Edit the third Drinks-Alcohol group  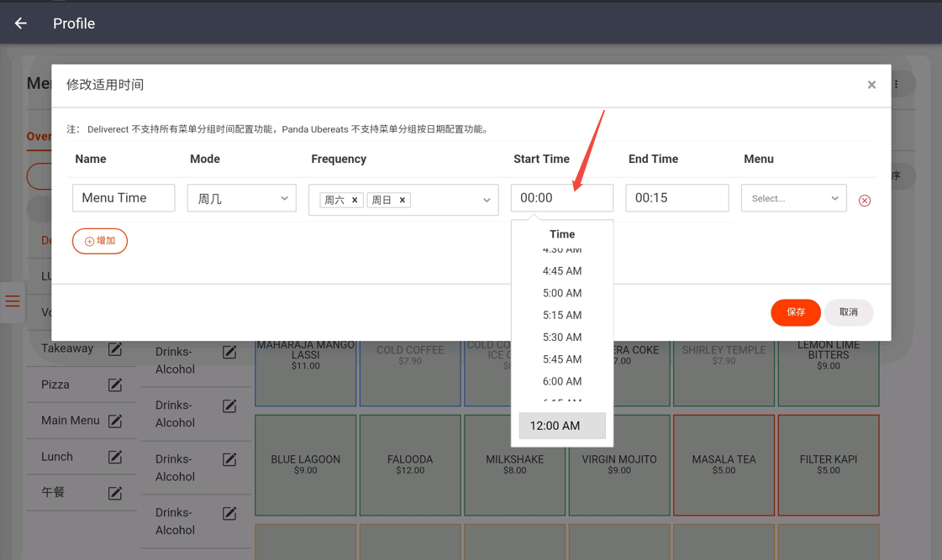229,459
